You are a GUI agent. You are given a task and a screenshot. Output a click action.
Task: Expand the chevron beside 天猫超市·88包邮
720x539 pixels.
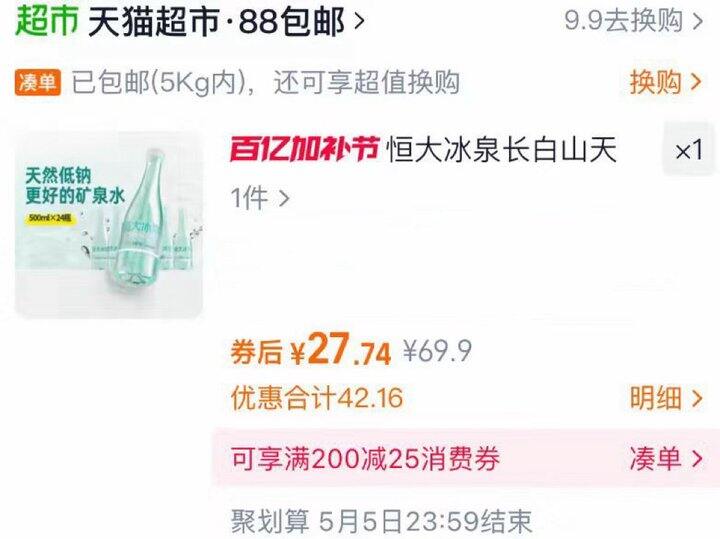[360, 22]
